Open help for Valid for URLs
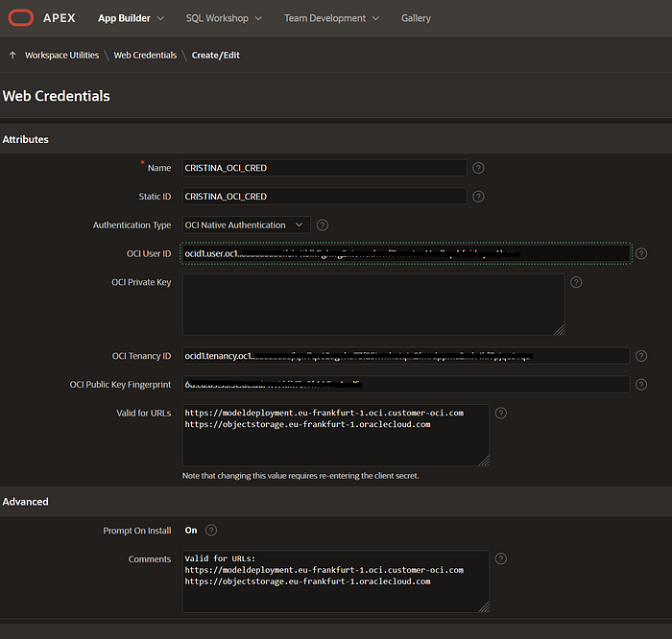 (500, 413)
